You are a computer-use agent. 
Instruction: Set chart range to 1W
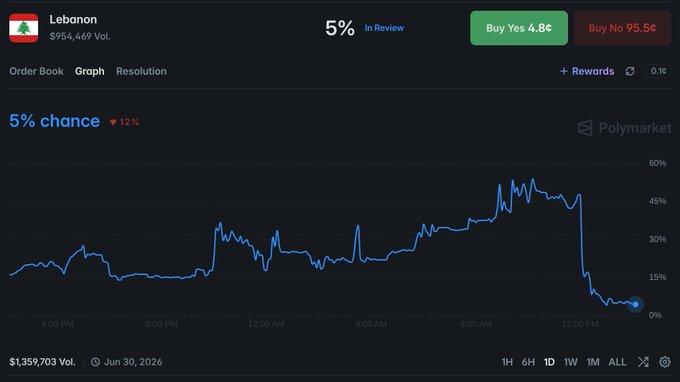coord(571,362)
